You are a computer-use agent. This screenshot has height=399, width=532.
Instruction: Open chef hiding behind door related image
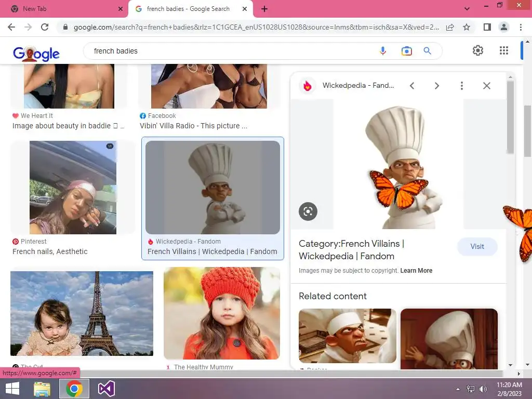pyautogui.click(x=449, y=339)
